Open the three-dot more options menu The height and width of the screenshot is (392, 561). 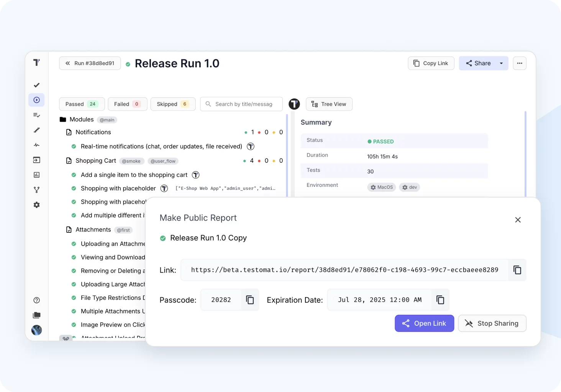click(x=519, y=63)
